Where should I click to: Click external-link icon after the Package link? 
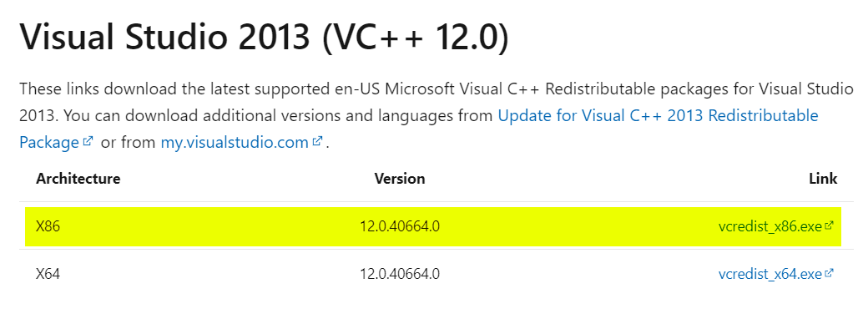88,141
